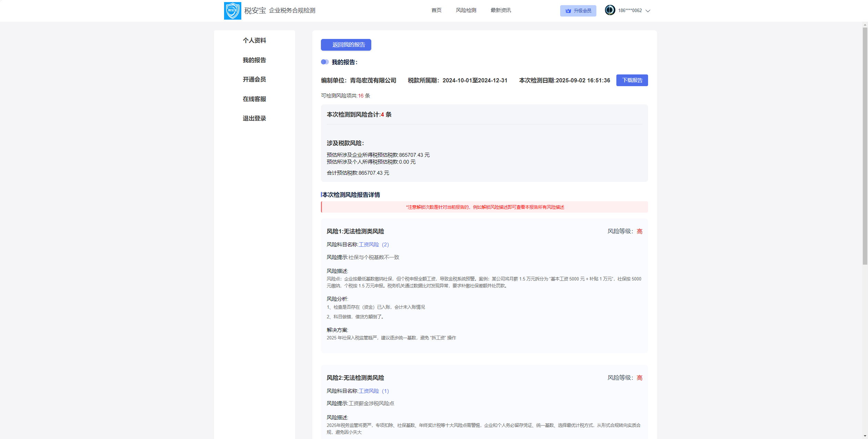
Task: Click the crown icon on 升级会员
Action: [x=568, y=11]
